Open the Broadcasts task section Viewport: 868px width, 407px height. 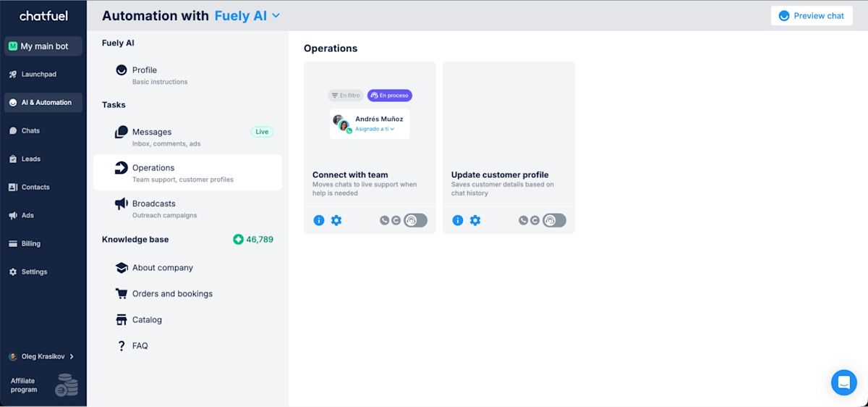(x=154, y=204)
